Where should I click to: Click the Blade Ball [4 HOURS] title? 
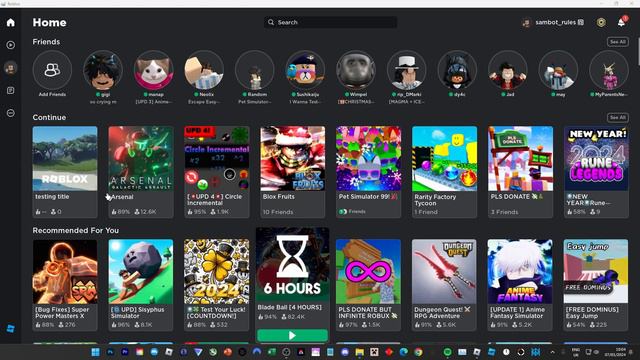[x=289, y=307]
